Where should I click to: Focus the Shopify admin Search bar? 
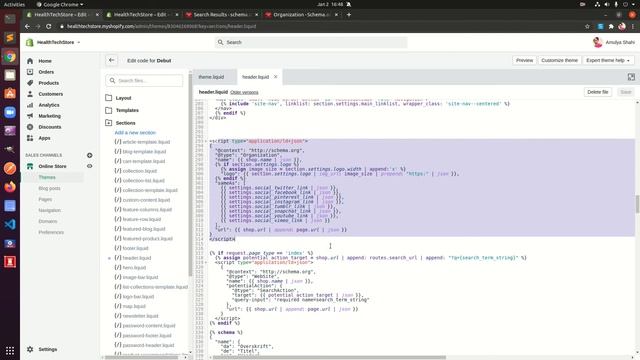[311, 42]
